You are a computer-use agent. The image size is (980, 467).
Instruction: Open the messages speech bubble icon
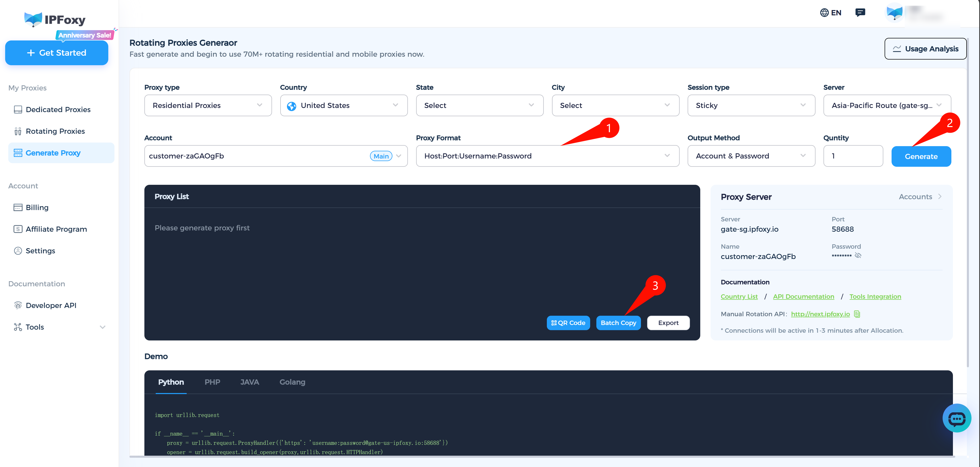861,12
